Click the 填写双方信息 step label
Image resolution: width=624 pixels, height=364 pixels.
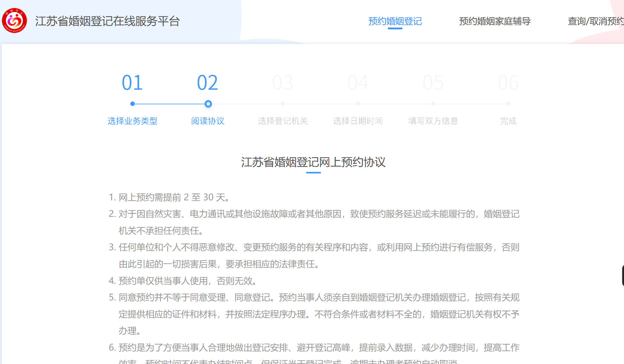click(x=433, y=121)
